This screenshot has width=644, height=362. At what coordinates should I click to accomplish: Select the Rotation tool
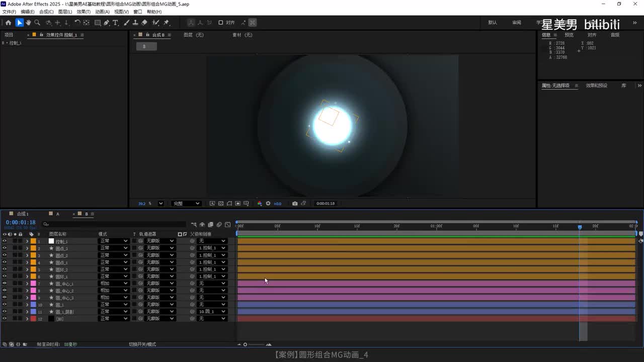point(77,23)
